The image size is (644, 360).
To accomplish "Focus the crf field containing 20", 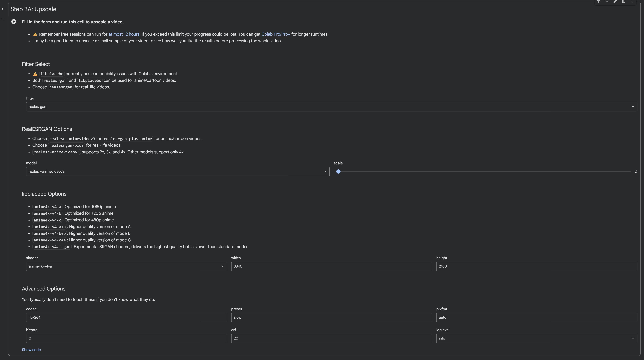I will [332, 338].
